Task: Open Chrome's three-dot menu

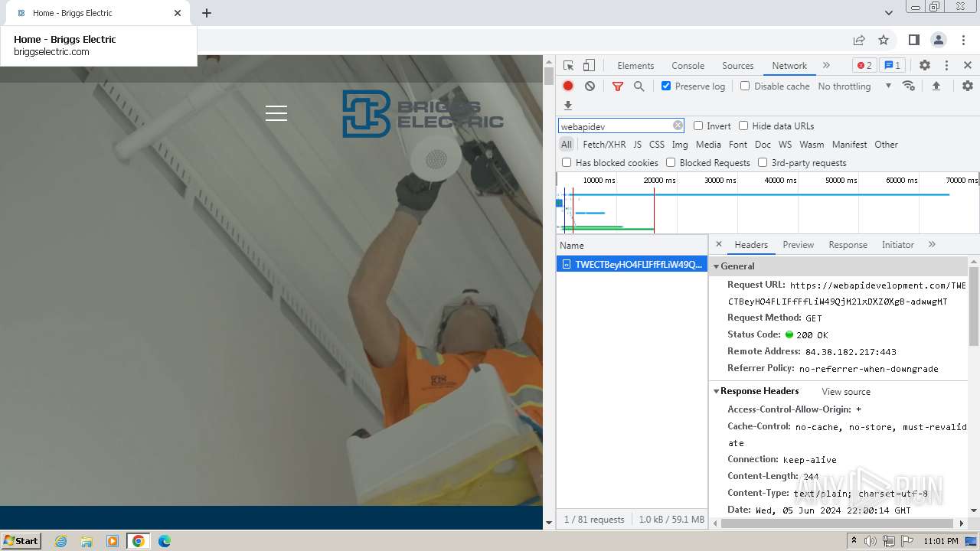Action: (964, 40)
